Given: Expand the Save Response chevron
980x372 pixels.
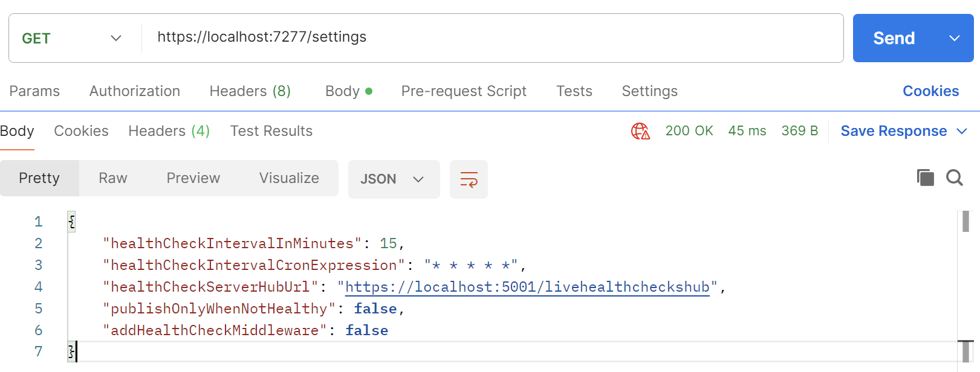Looking at the screenshot, I should (962, 131).
